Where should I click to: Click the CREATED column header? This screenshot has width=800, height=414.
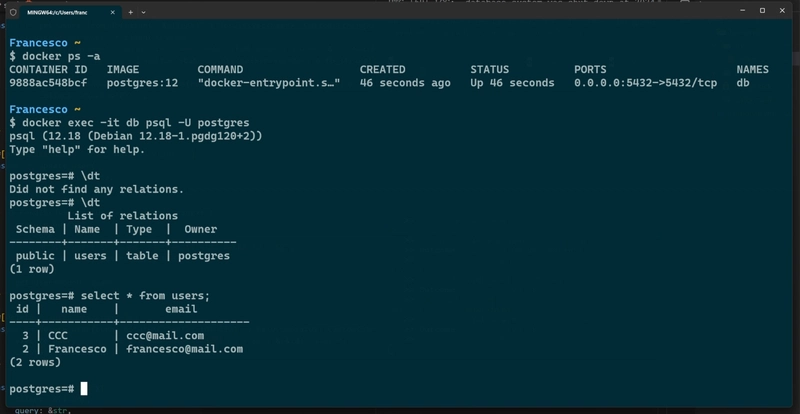[x=383, y=69]
